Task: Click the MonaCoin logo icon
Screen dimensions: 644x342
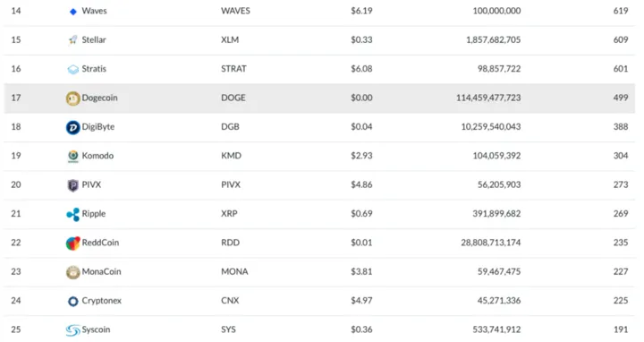Action: [x=73, y=272]
